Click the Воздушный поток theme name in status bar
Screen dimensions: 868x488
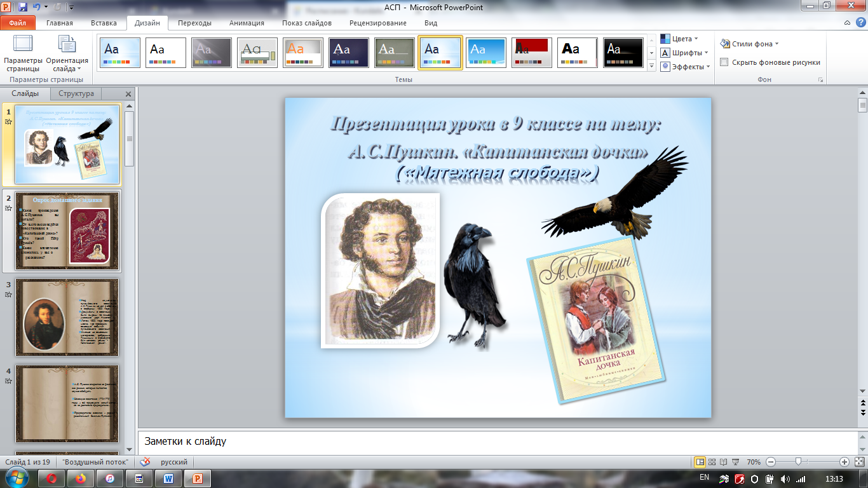96,462
